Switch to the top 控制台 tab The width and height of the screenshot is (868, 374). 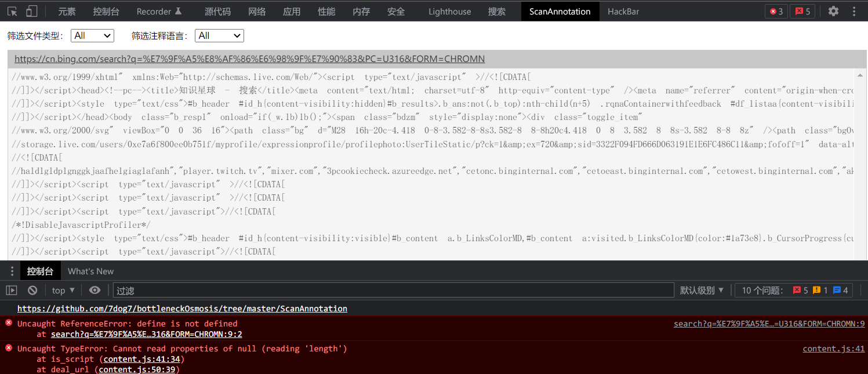(x=106, y=12)
